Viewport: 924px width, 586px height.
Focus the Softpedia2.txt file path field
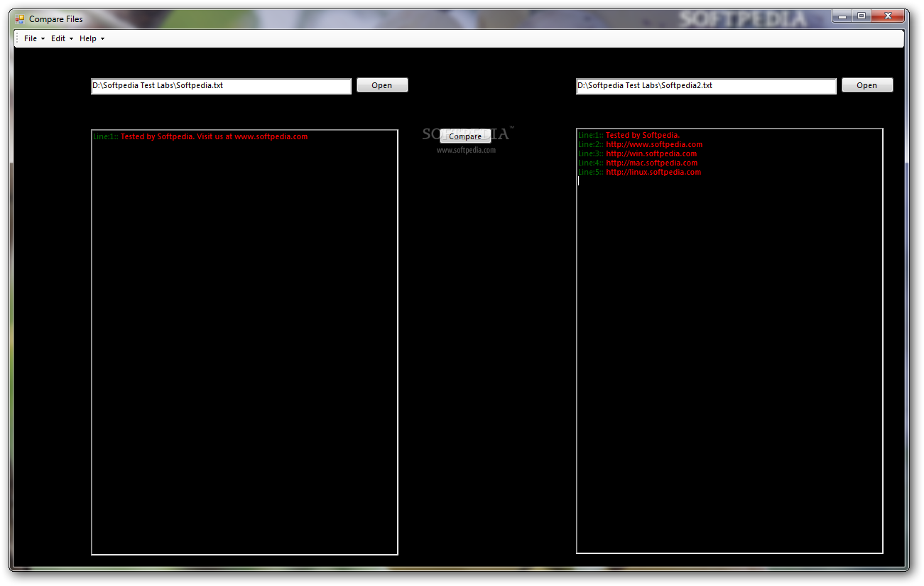tap(706, 86)
